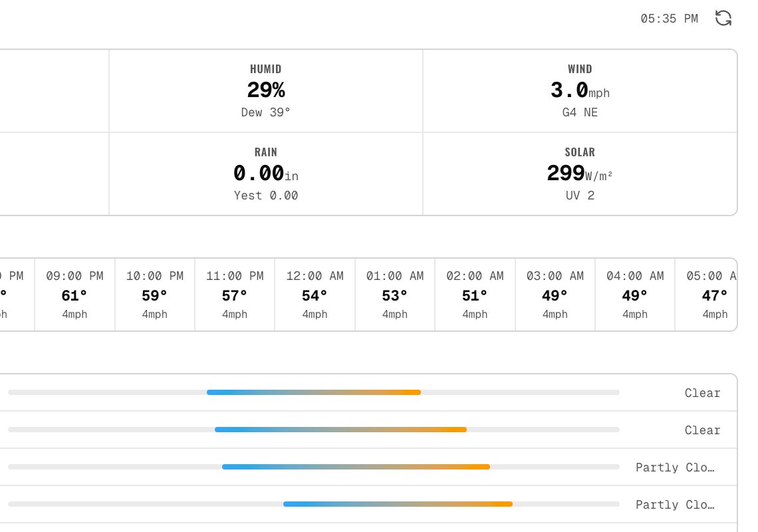The image size is (758, 532).
Task: Click the UV 2 value
Action: (580, 196)
